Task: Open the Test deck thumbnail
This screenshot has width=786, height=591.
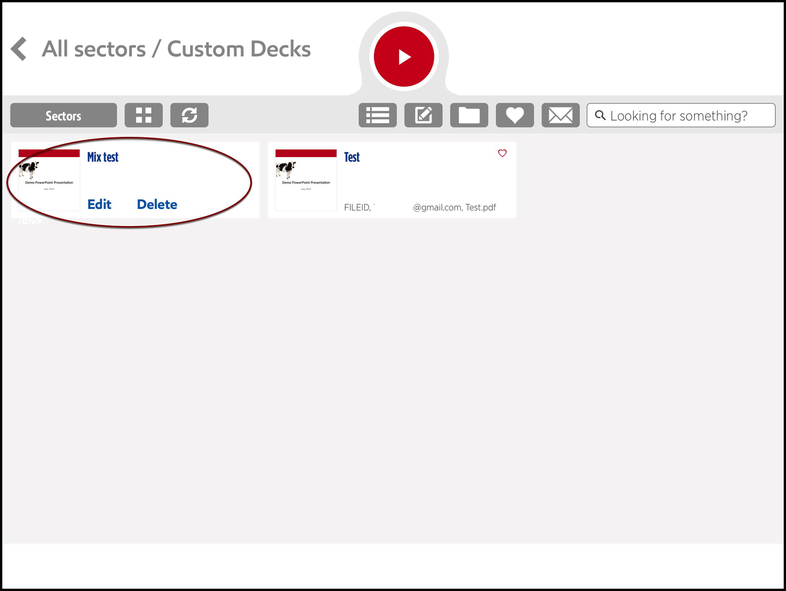Action: click(306, 180)
